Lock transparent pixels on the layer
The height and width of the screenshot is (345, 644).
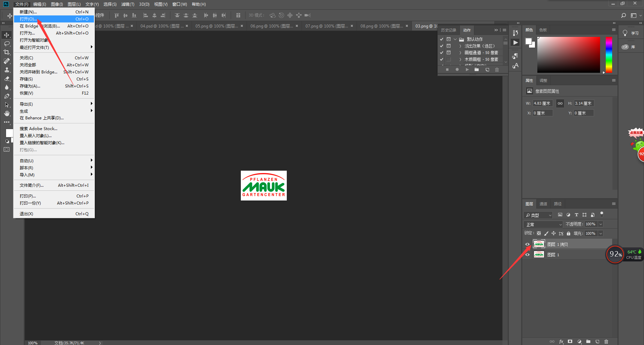(539, 233)
